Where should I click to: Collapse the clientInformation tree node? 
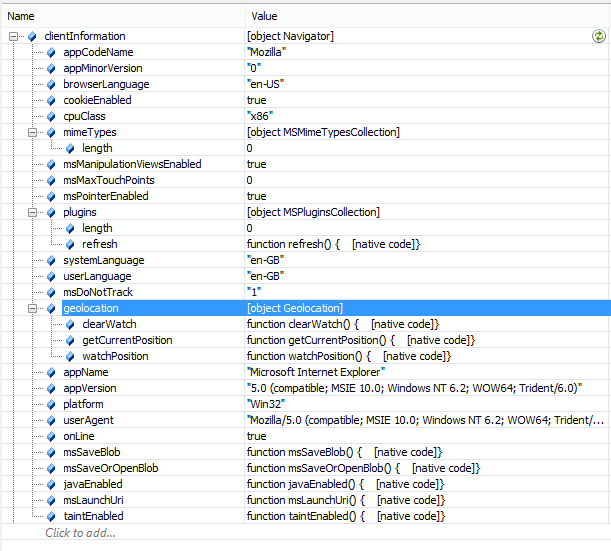13,36
